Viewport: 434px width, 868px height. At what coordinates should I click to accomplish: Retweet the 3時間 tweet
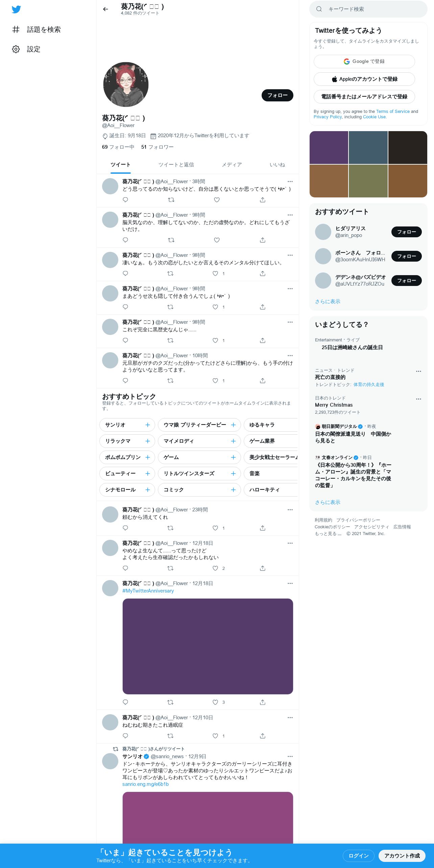tap(171, 200)
